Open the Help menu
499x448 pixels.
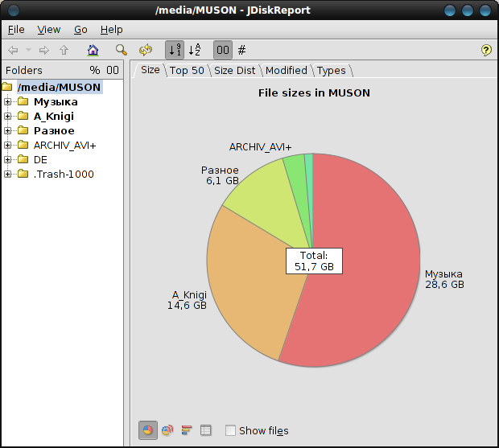pos(111,30)
